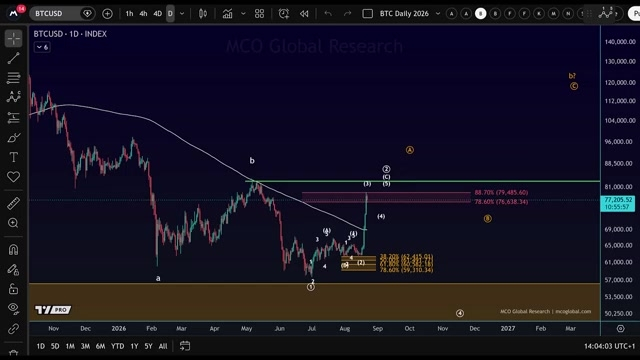Open the indicators dialog
Screen dimensions: 640x360
228,14
